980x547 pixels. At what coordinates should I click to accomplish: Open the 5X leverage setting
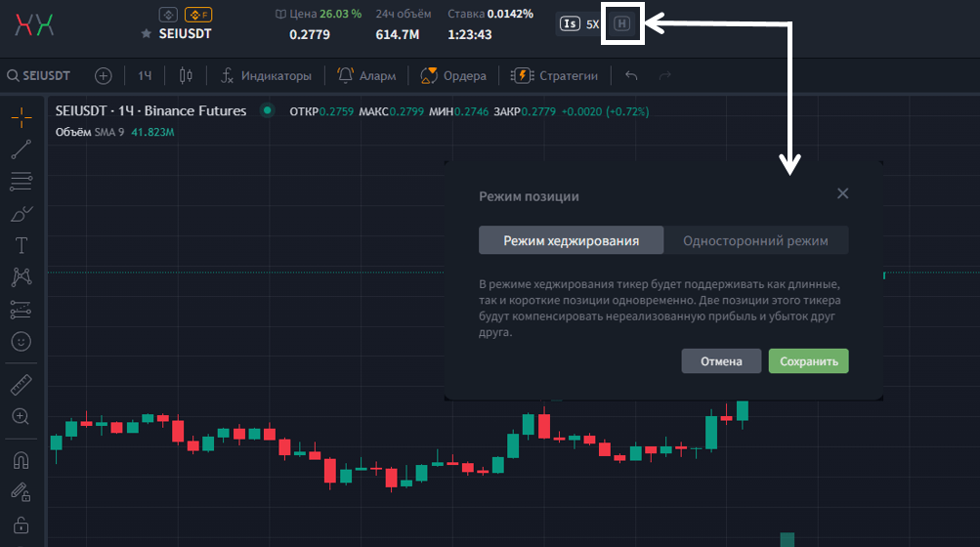(x=592, y=24)
